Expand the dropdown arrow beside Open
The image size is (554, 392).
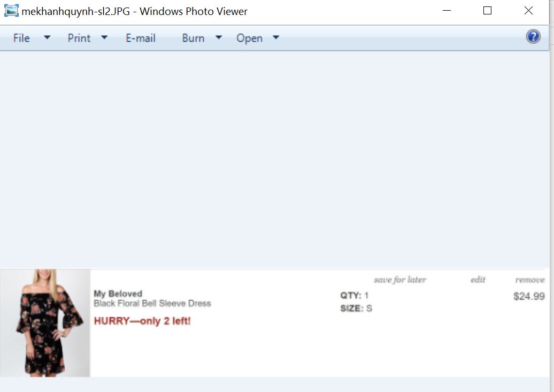click(276, 37)
